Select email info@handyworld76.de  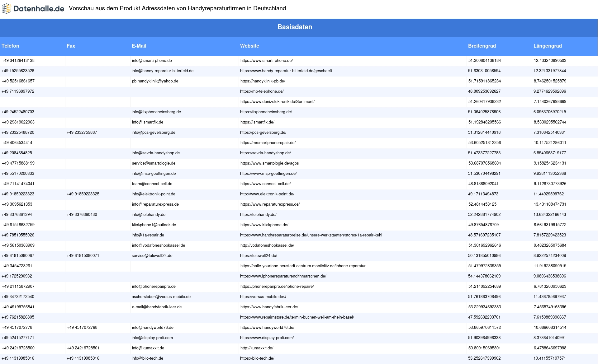pos(153,328)
